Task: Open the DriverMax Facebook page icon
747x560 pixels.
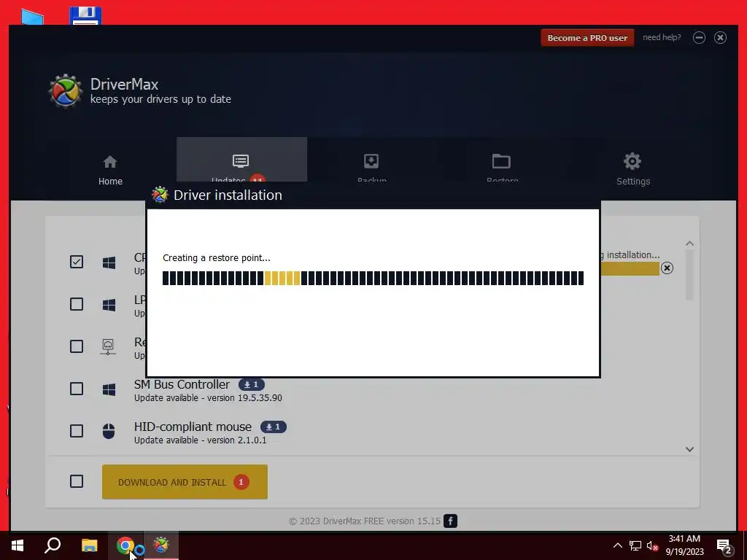Action: [x=450, y=521]
